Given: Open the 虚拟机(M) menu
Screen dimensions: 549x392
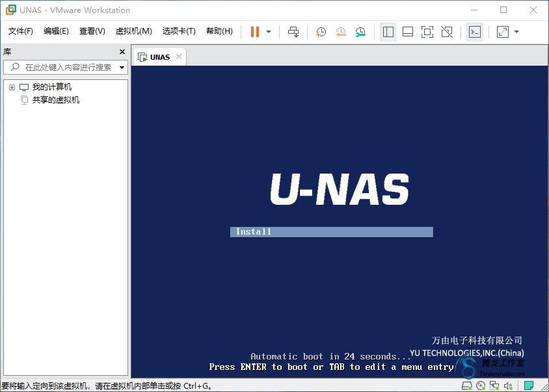Looking at the screenshot, I should [133, 31].
